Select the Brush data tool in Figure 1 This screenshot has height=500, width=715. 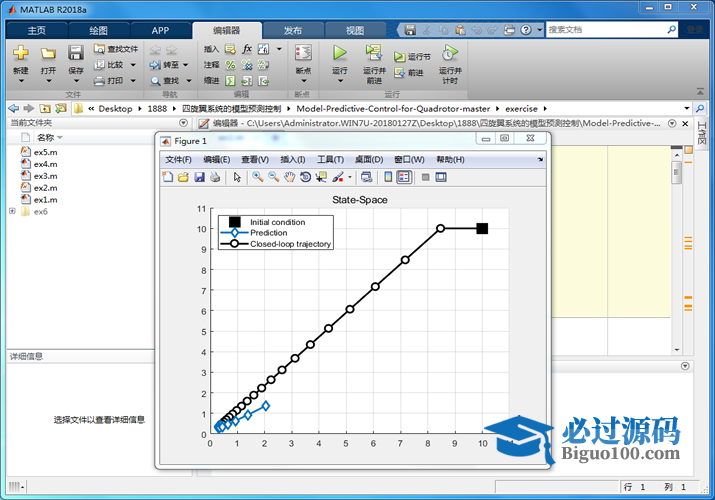(338, 177)
